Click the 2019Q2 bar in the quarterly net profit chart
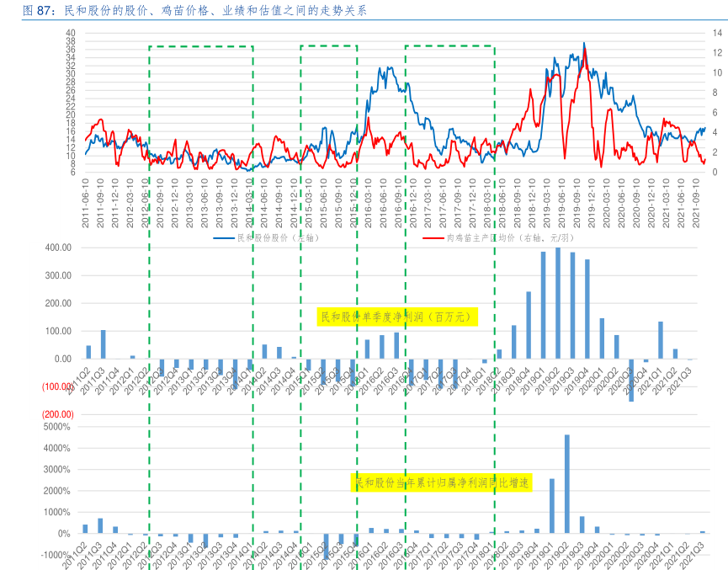Screen dimensions: 728x570 click(x=558, y=303)
